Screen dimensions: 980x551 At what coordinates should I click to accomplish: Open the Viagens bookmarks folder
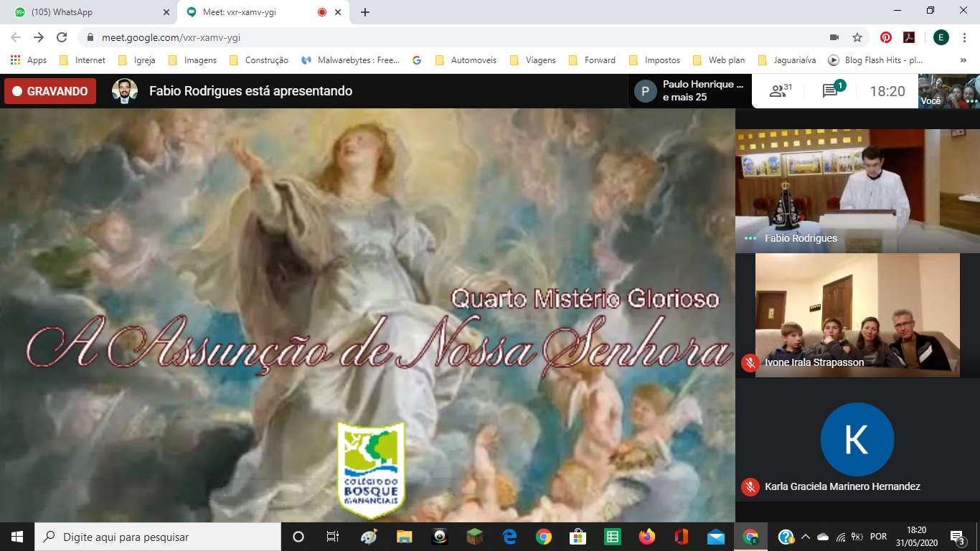[x=533, y=60]
